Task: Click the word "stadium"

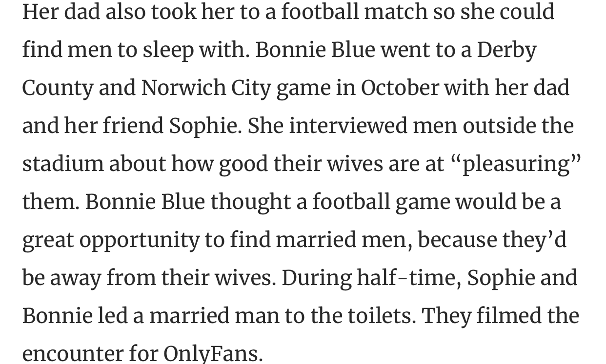Action: [63, 164]
